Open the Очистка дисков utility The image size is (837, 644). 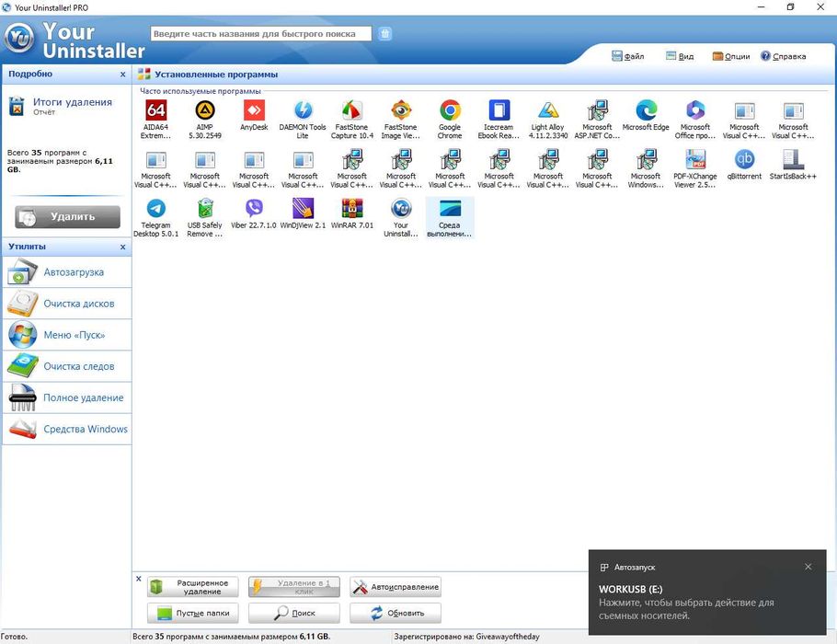click(67, 304)
